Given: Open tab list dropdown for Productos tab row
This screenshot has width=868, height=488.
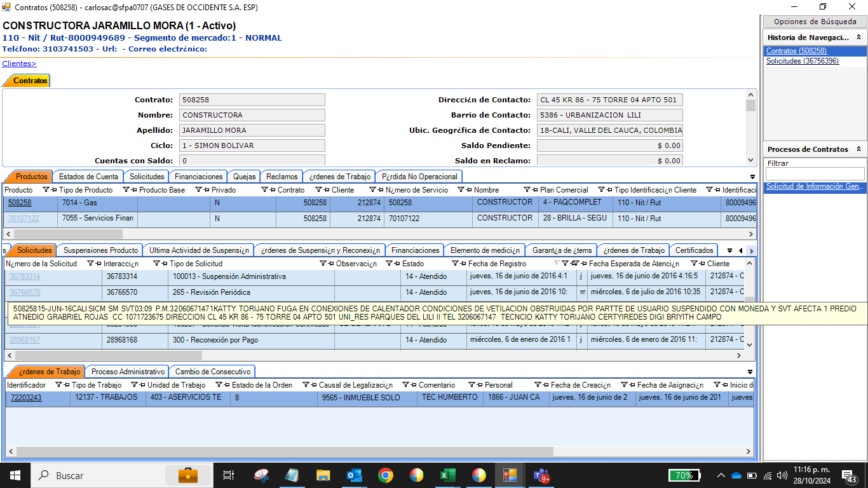Looking at the screenshot, I should pyautogui.click(x=752, y=177).
